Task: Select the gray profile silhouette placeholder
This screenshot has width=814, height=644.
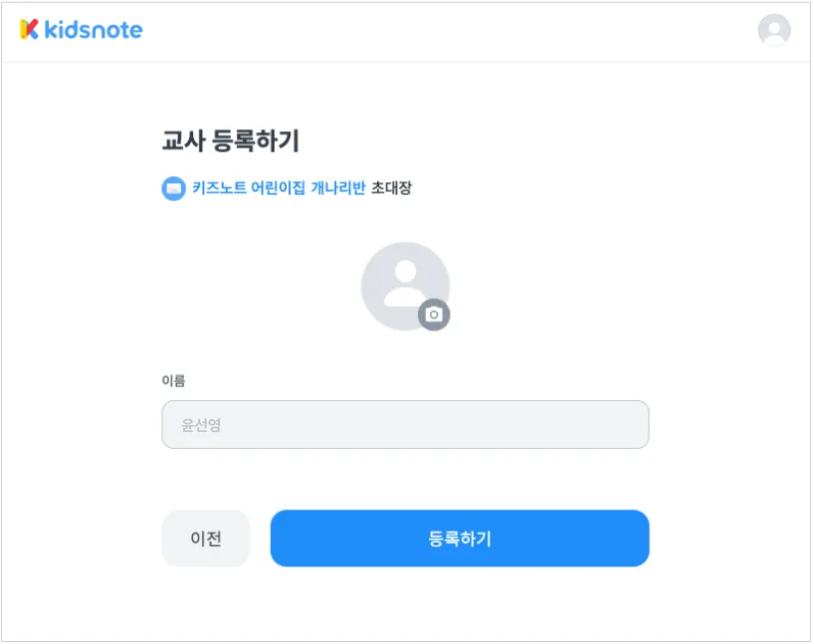Action: 403,284
